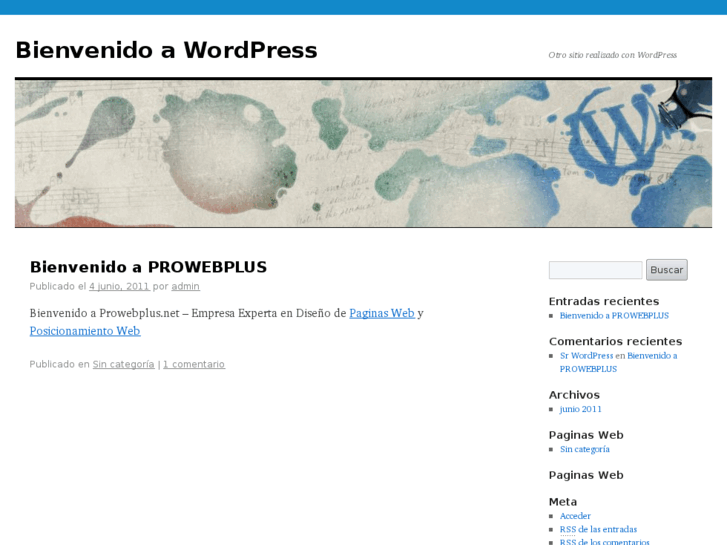Focus the sidebar search input field
This screenshot has height=545, width=727.
(x=595, y=270)
